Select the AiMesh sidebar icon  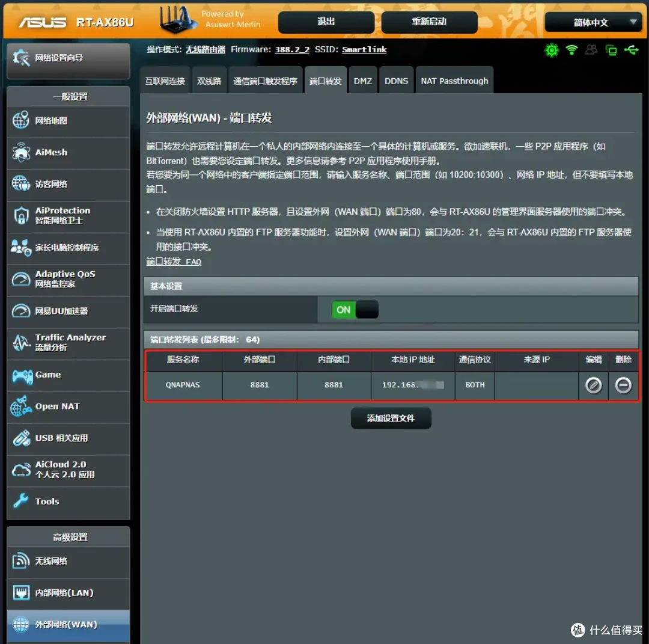coord(22,153)
